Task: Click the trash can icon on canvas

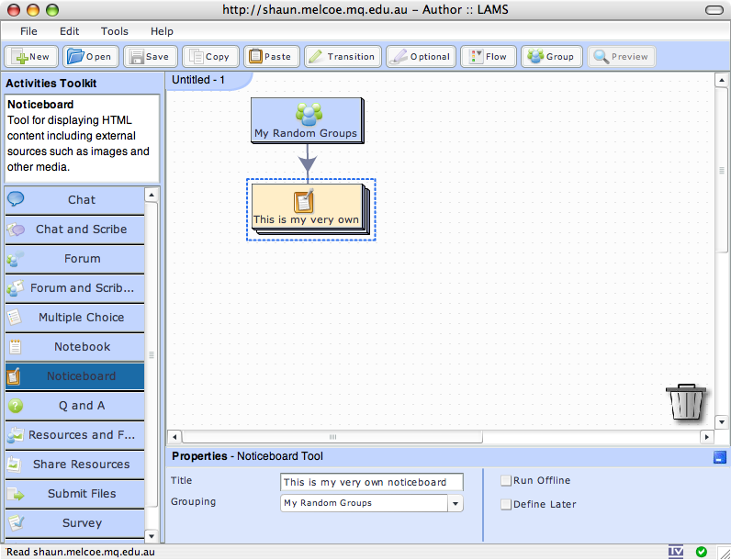Action: [686, 402]
